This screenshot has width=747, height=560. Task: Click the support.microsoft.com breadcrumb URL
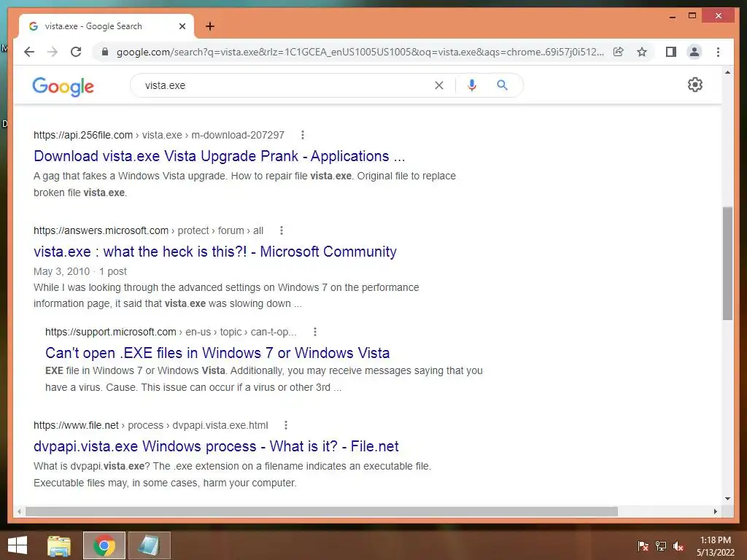[171, 332]
